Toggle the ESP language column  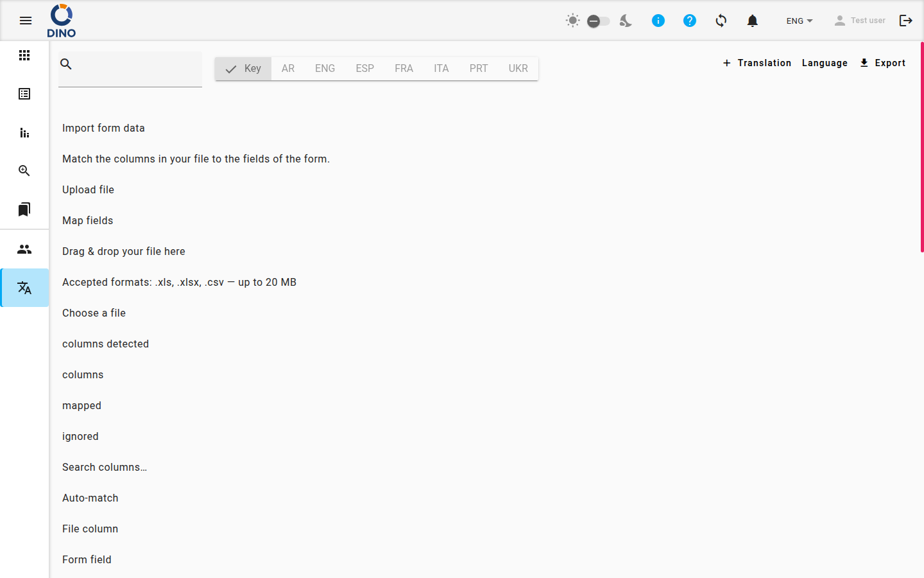coord(365,69)
